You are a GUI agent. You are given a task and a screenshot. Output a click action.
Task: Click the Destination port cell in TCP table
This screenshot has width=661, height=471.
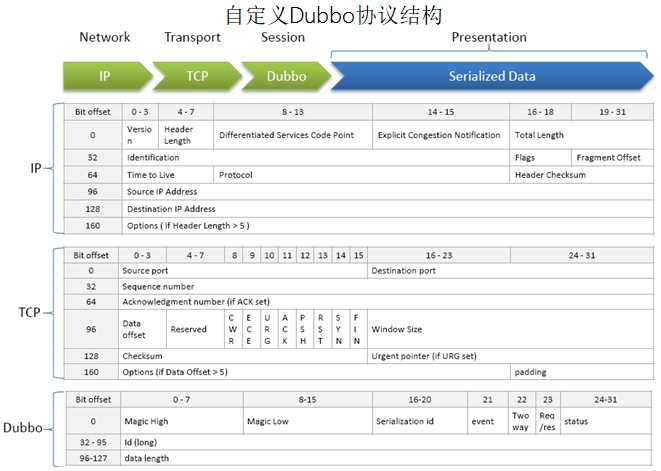(x=511, y=271)
